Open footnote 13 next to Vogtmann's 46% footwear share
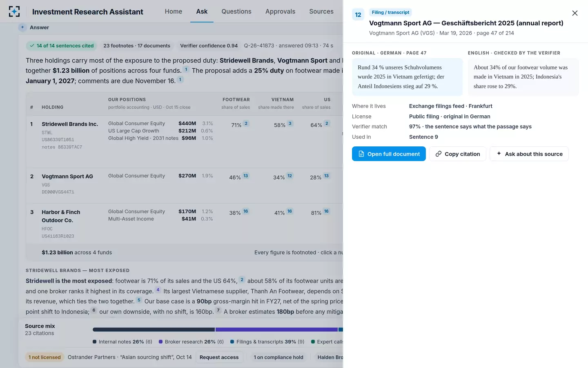Viewport: 588px width, 368px height. [x=245, y=176]
